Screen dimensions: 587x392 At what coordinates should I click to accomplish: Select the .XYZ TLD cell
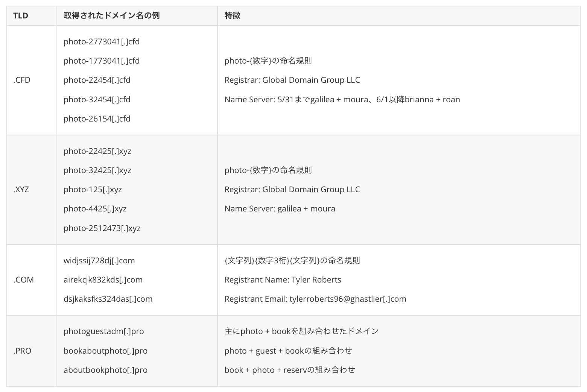tap(32, 190)
